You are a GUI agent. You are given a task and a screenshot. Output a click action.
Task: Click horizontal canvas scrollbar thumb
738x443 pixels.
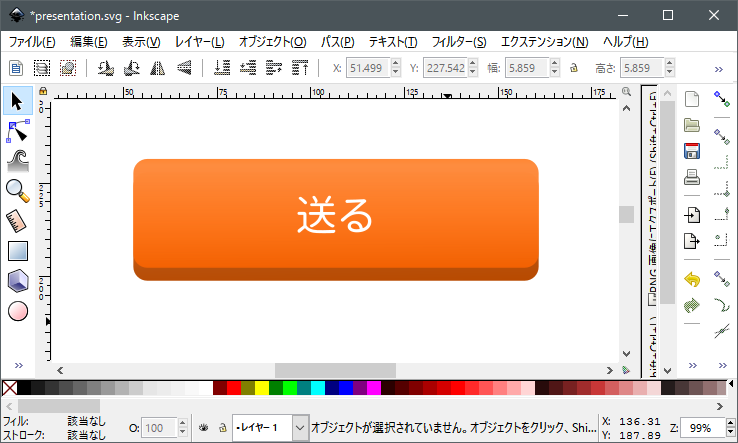coord(335,370)
